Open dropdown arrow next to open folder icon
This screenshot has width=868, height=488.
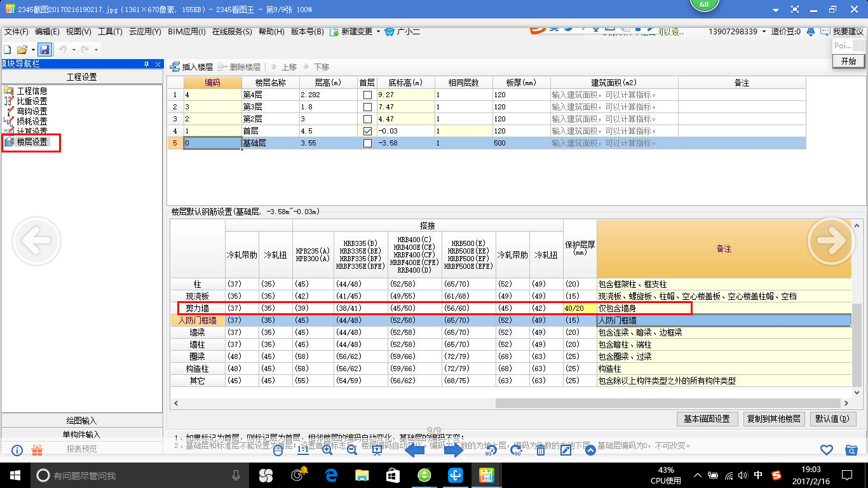click(x=33, y=50)
